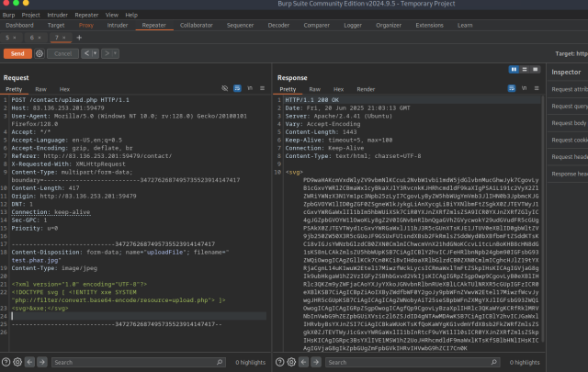
Task: Show Response in Render view
Action: [x=366, y=89]
